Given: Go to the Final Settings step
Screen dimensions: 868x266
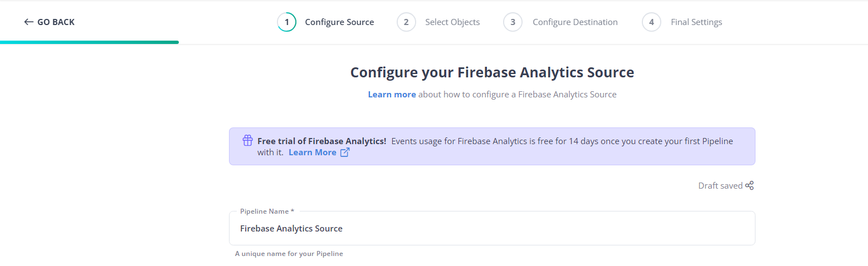Looking at the screenshot, I should (x=696, y=22).
